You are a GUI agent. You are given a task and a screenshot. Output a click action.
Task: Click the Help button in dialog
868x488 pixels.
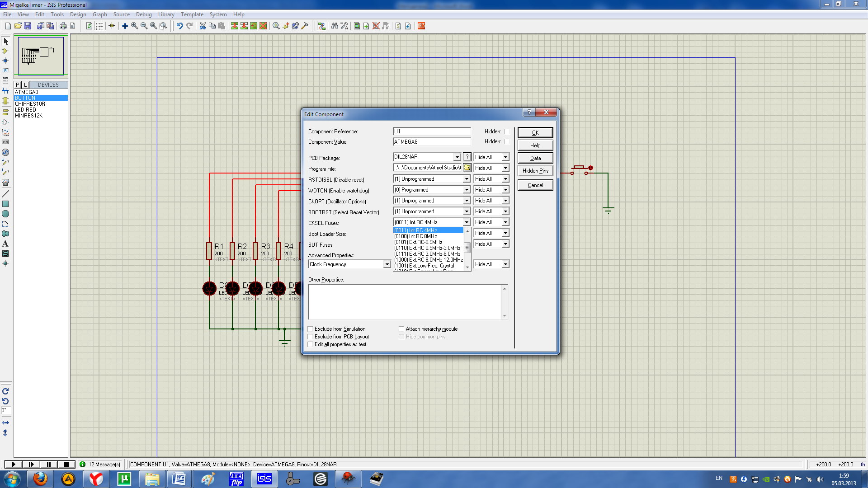click(535, 145)
